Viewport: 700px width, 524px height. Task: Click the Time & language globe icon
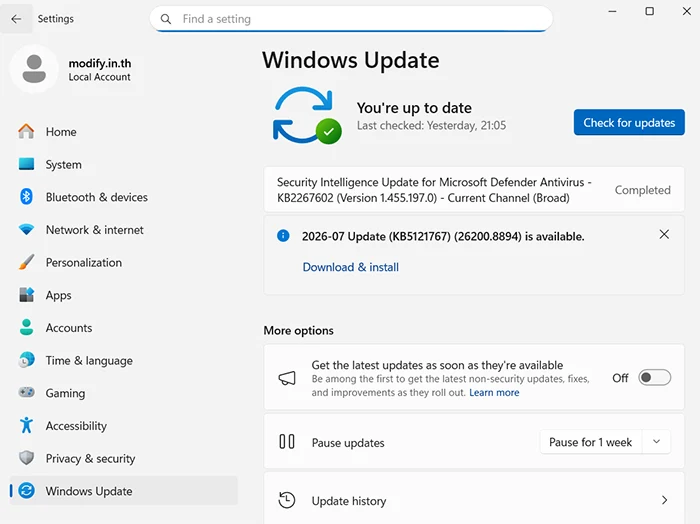pyautogui.click(x=26, y=360)
